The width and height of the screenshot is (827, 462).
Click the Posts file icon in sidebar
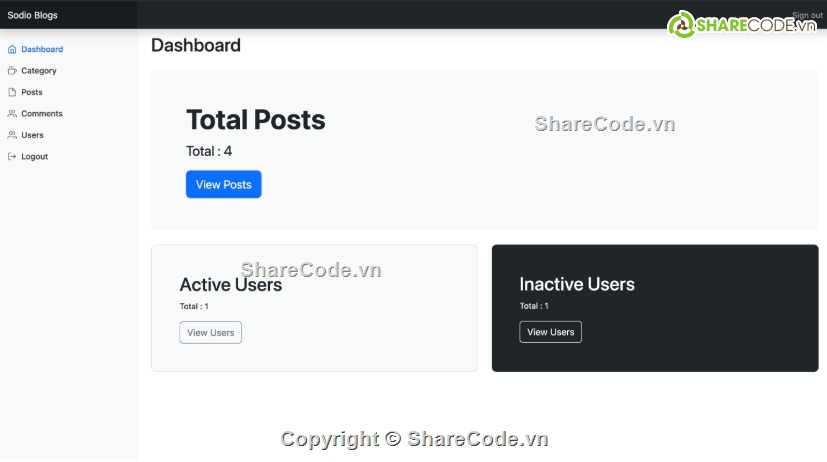click(x=12, y=92)
